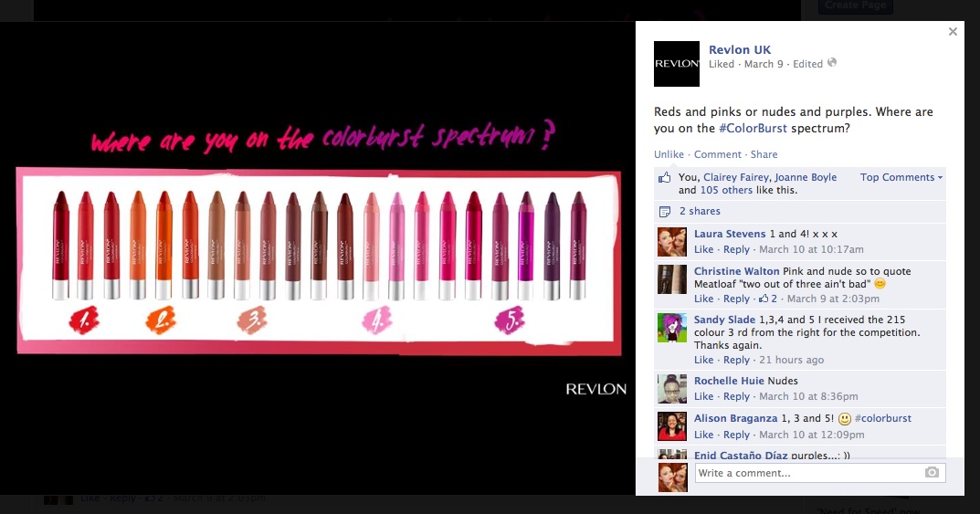Like Laura Stevens' comment
Image resolution: width=980 pixels, height=514 pixels.
(703, 249)
